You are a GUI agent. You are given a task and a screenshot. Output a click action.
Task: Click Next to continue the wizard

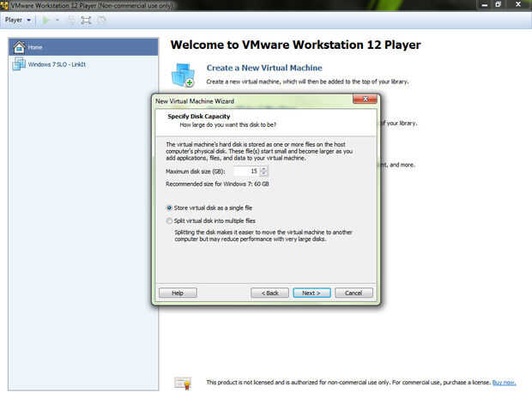311,293
